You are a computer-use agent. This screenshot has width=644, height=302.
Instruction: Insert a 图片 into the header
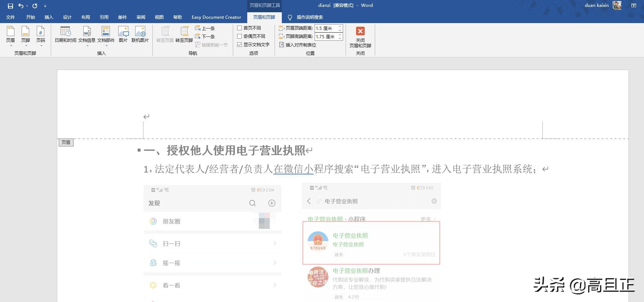coord(123,35)
